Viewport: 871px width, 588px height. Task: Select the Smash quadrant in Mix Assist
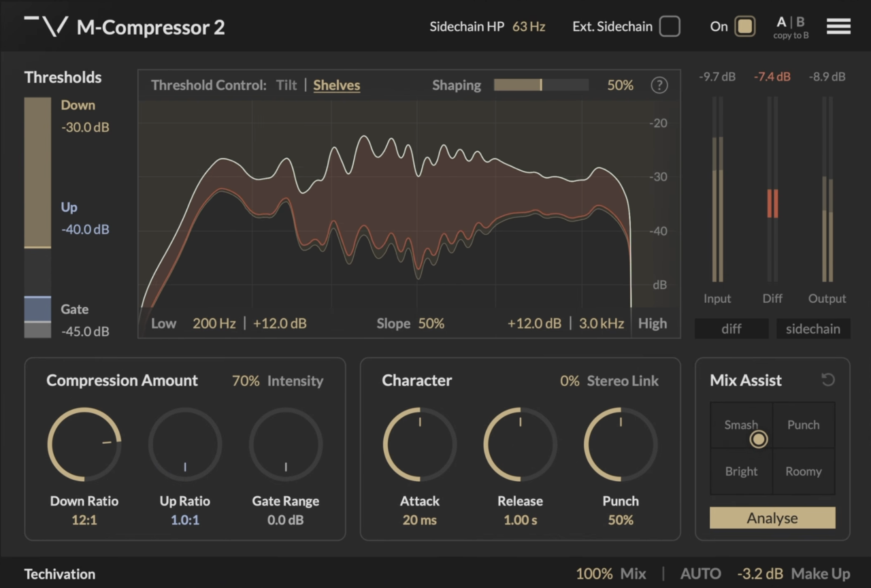742,425
